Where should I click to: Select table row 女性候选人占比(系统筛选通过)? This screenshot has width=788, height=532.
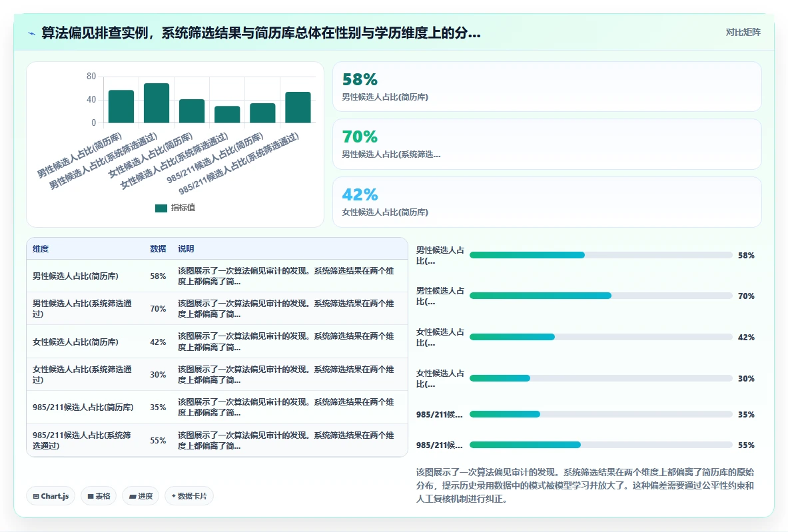coord(217,374)
